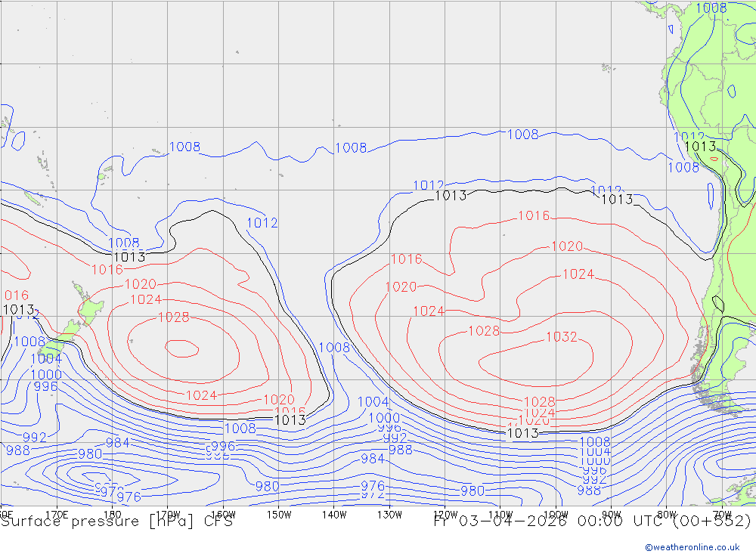This screenshot has height=554, width=756.
Task: Click the 80W longitude label
Action: [667, 514]
